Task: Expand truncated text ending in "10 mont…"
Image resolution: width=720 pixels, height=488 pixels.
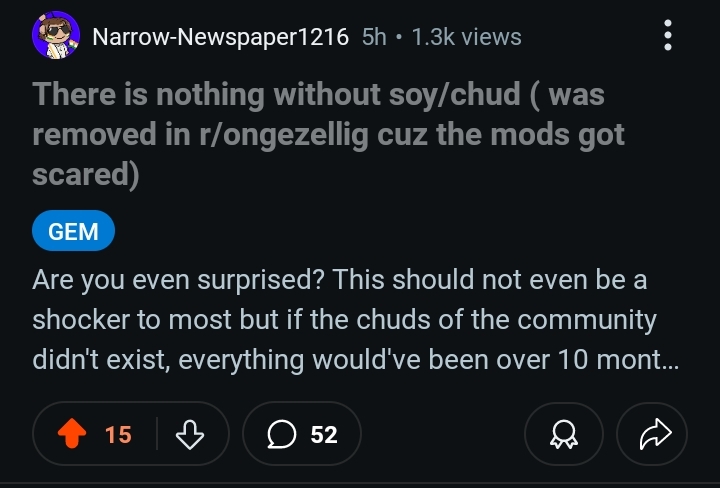Action: tap(640, 360)
